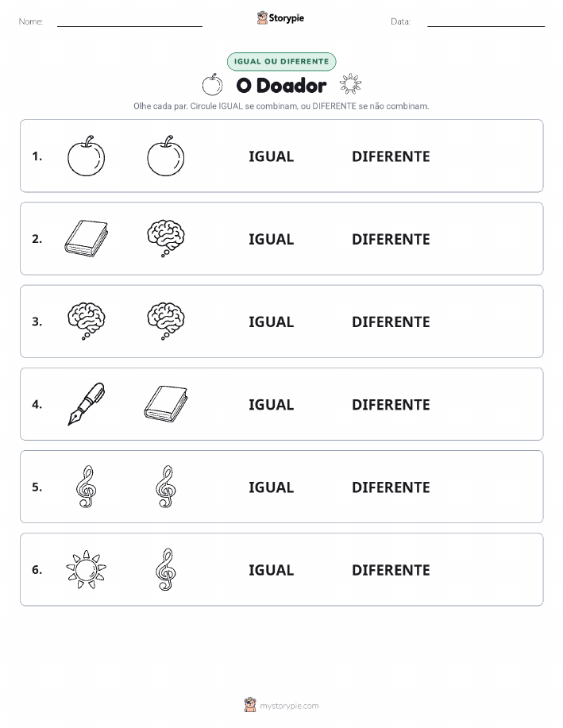Click the book icon in row 2
Image resolution: width=563 pixels, height=728 pixels.
coord(86,239)
